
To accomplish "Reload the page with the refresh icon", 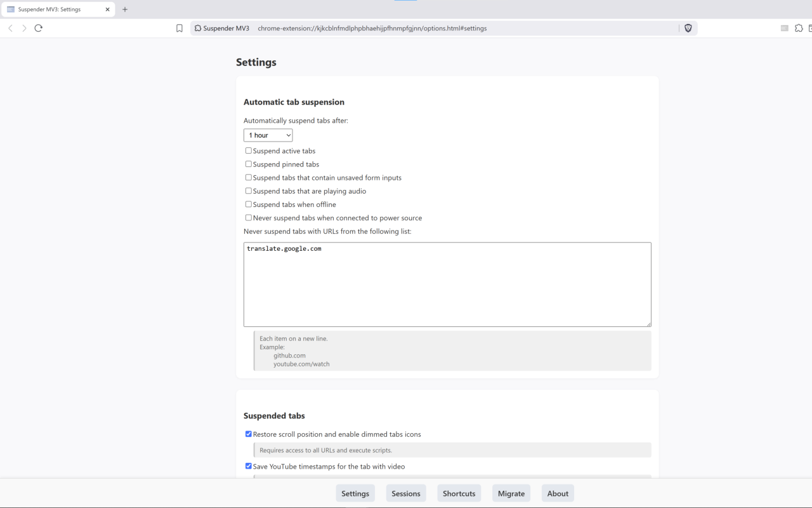I will coord(39,28).
